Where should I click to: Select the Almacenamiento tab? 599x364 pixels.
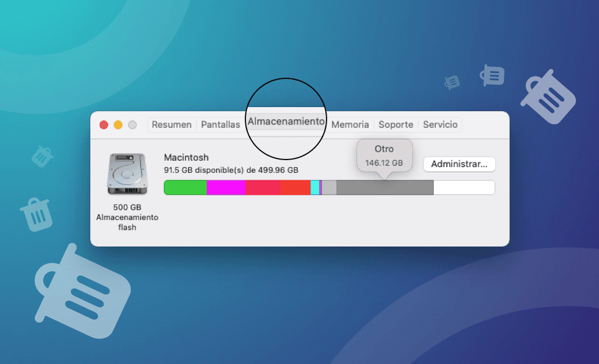[x=286, y=122]
